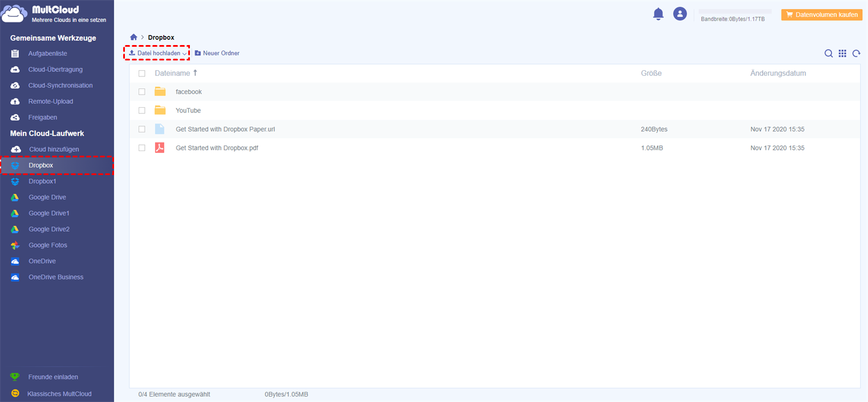
Task: Open Freunde einladen link
Action: (53, 377)
